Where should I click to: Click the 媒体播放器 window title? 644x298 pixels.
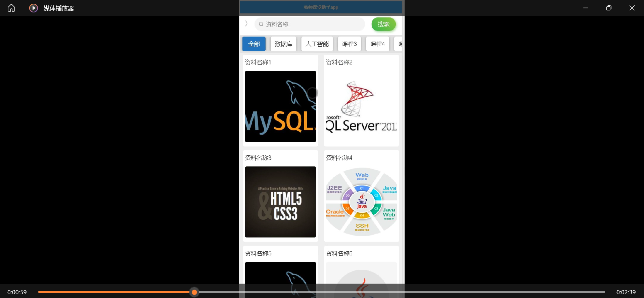click(x=58, y=8)
